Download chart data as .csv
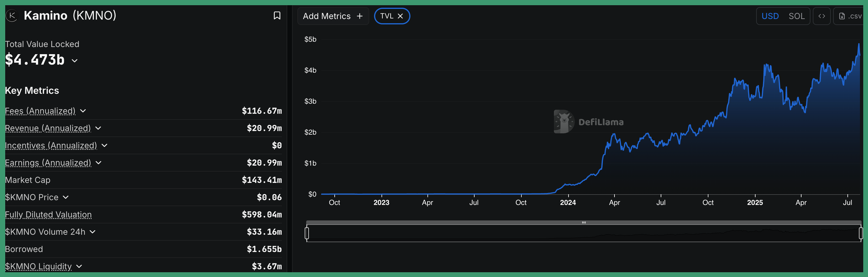 850,16
